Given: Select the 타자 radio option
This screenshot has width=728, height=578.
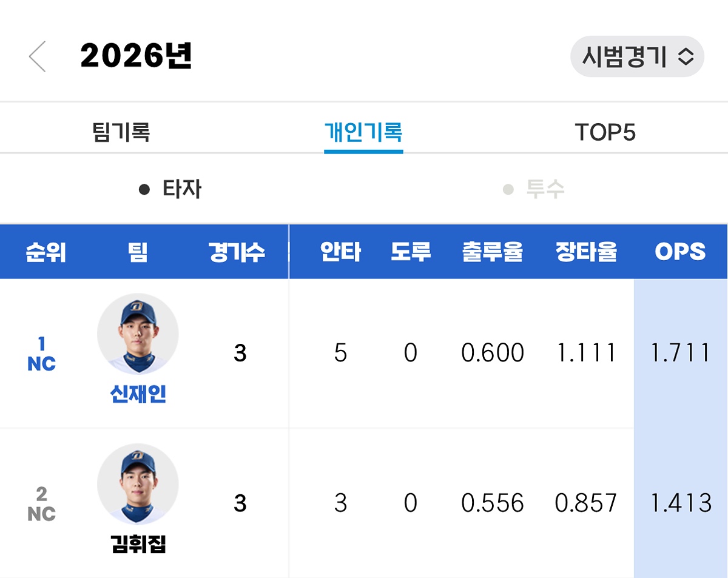Looking at the screenshot, I should tap(170, 189).
